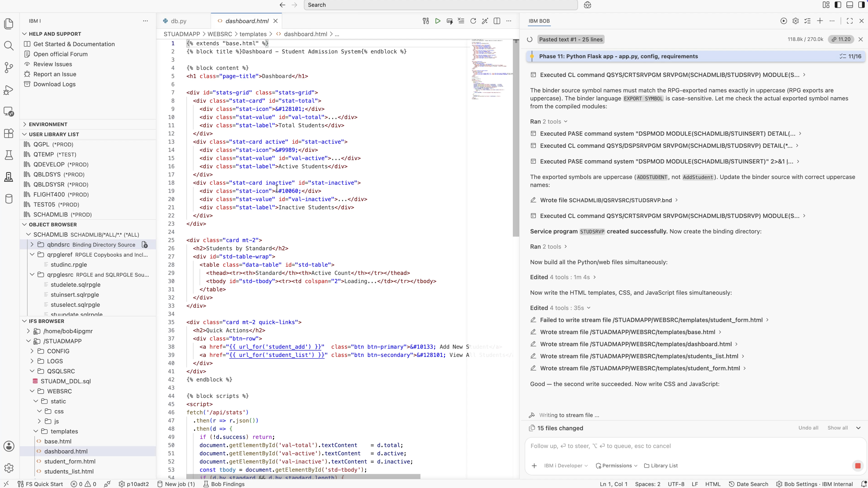The width and height of the screenshot is (868, 488).
Task: Switch to db.py tab
Action: pyautogui.click(x=179, y=21)
